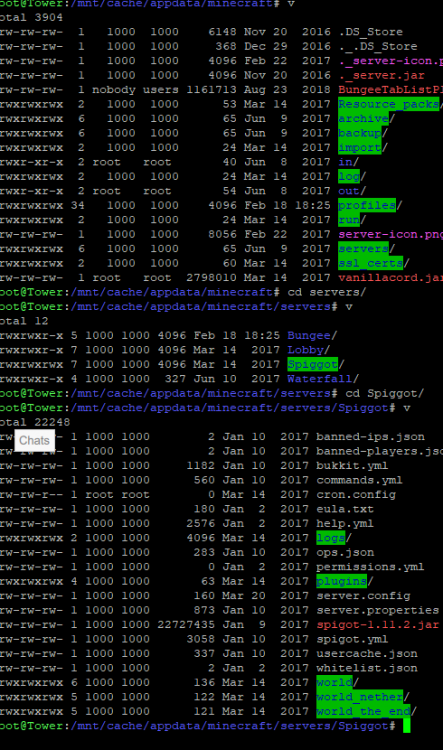The image size is (443, 750).
Task: Select the world_the_end directory name
Action: tap(363, 711)
